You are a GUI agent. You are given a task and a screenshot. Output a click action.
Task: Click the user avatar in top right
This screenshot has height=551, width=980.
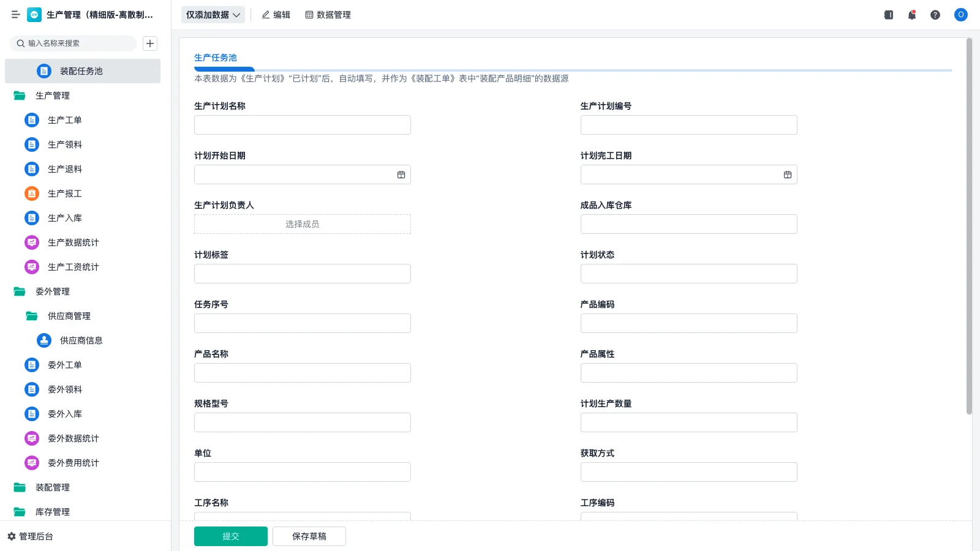[960, 15]
